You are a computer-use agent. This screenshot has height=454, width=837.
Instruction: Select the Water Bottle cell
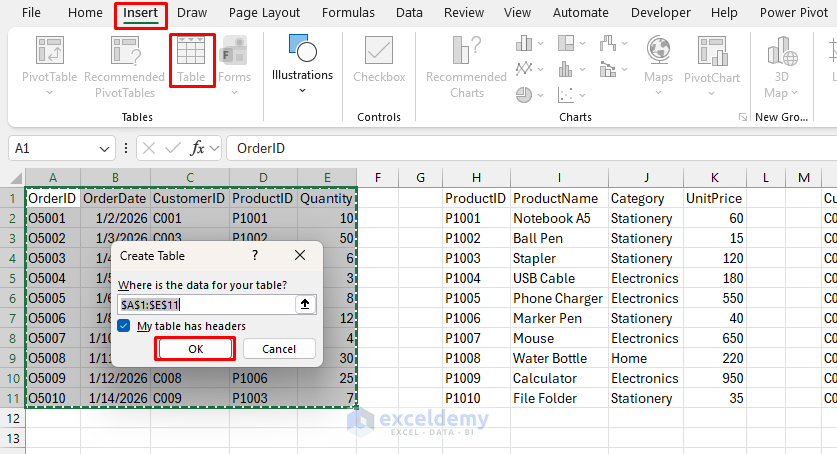click(x=559, y=359)
